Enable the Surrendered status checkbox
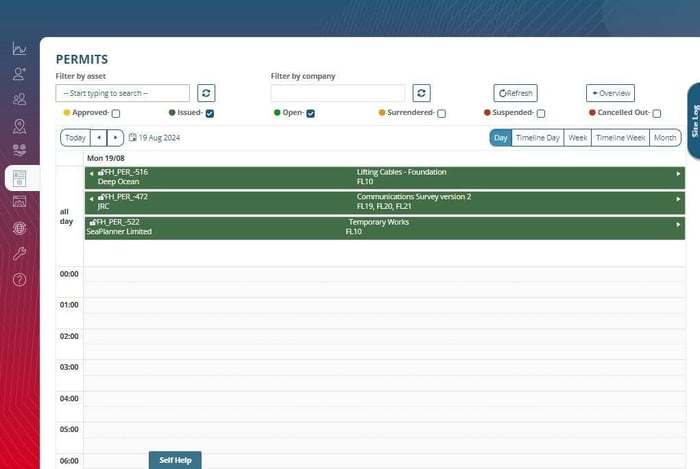The image size is (700, 469). pyautogui.click(x=442, y=113)
